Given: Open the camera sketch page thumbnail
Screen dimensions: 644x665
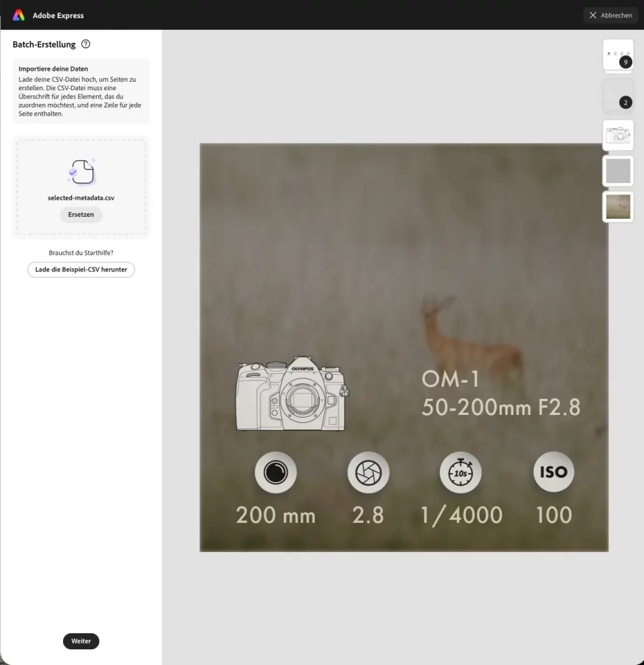Looking at the screenshot, I should click(x=617, y=135).
